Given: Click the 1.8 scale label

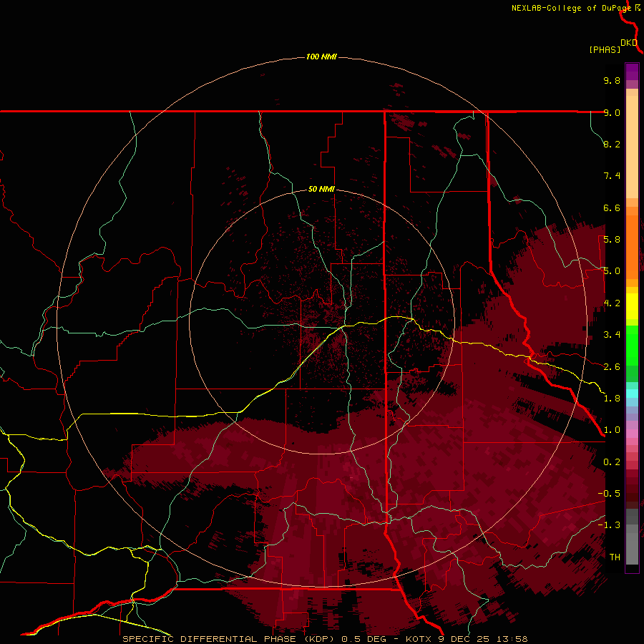Looking at the screenshot, I should coord(612,399).
